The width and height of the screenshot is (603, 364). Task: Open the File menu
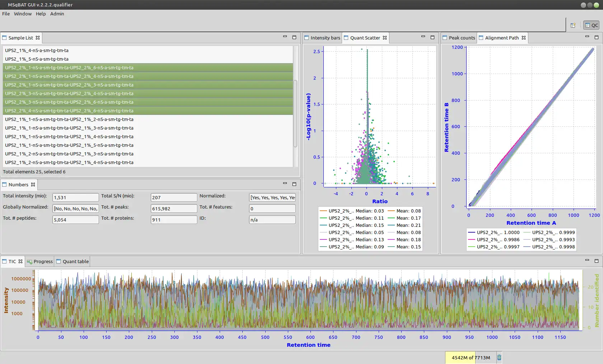[x=6, y=14]
